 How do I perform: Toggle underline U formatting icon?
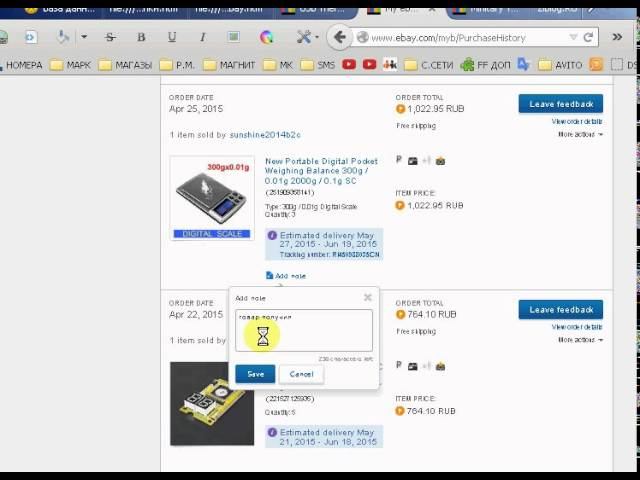(172, 38)
